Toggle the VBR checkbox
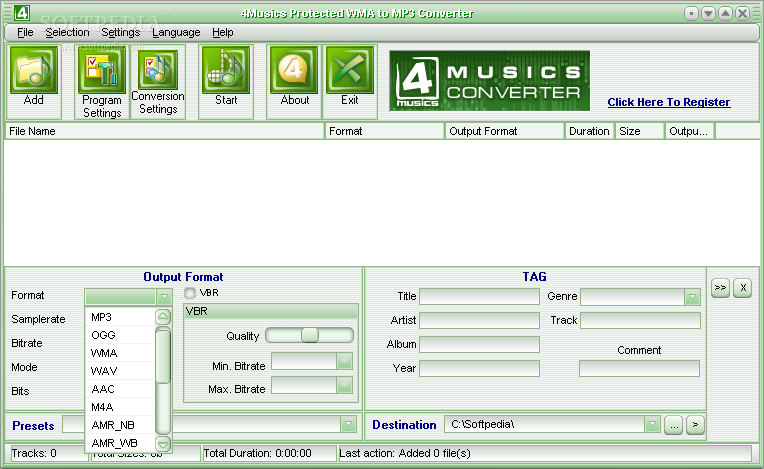The height and width of the screenshot is (469, 764). pos(190,293)
